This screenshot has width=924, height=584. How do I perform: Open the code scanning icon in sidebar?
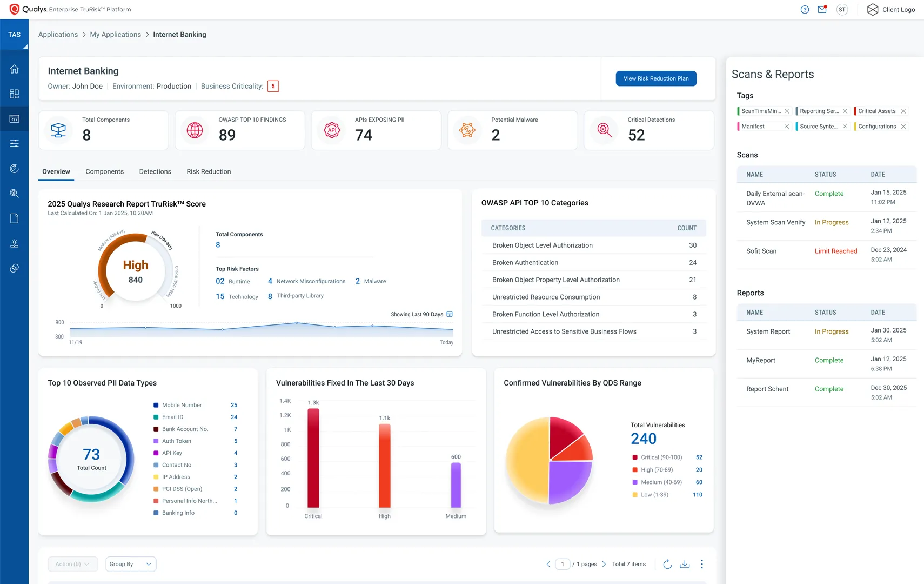point(15,119)
